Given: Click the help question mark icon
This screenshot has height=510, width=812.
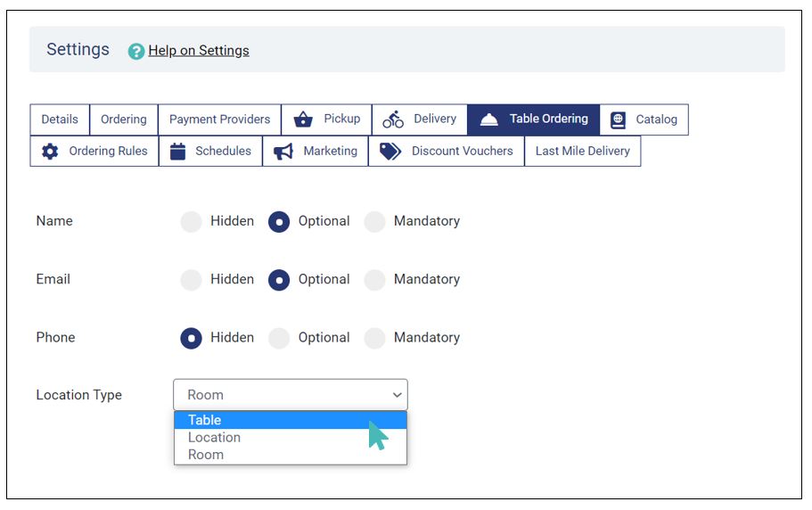Looking at the screenshot, I should [136, 51].
